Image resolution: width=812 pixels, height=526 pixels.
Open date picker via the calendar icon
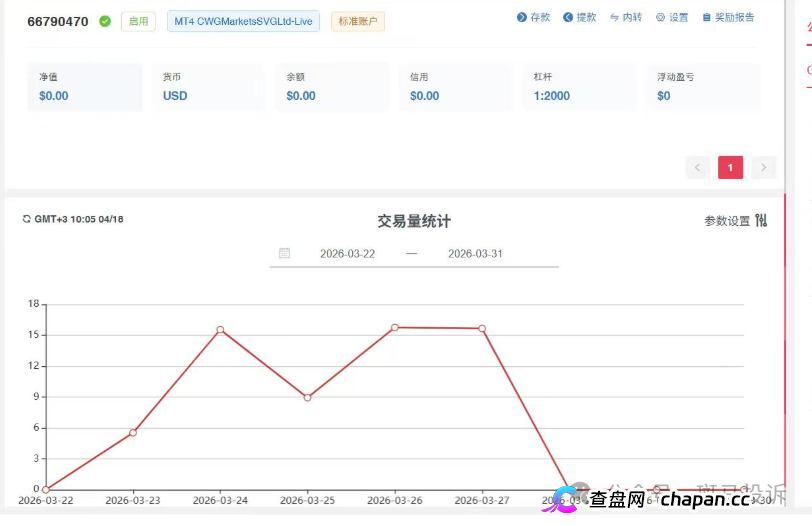tap(284, 253)
